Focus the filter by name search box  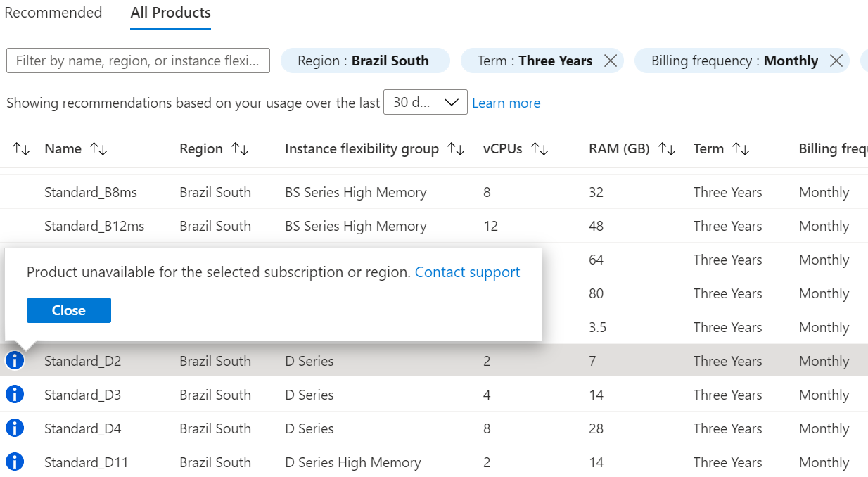coord(138,61)
